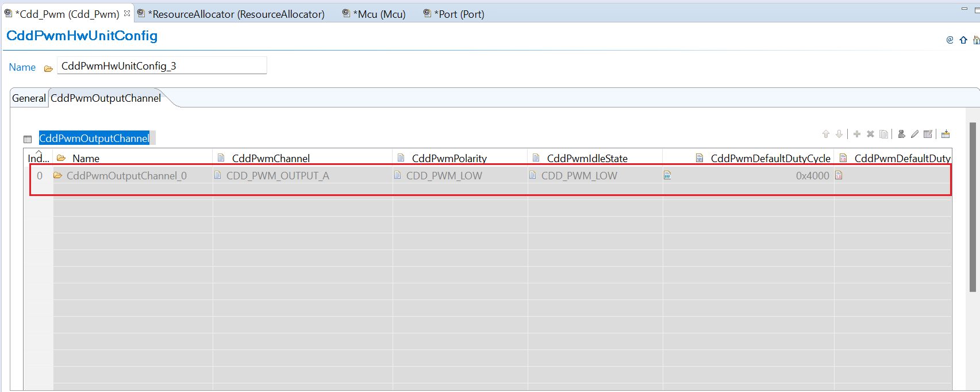The height and width of the screenshot is (392, 980).
Task: Click the move down arrow in table toolbar
Action: [x=839, y=134]
